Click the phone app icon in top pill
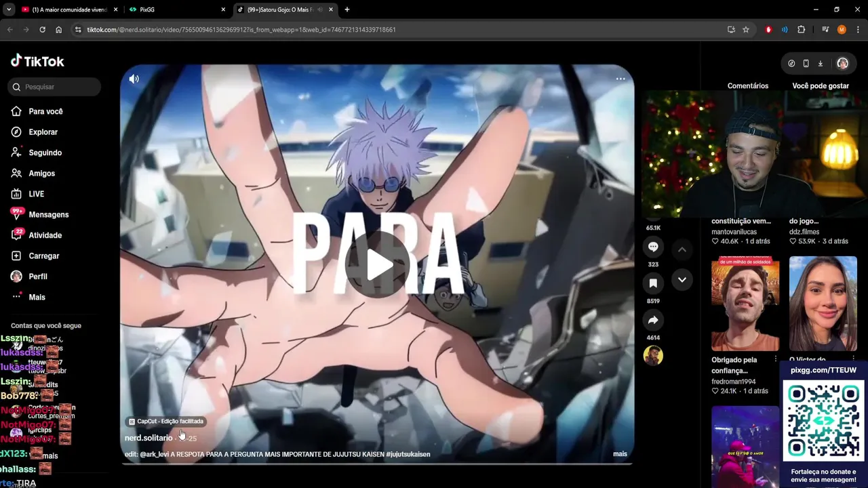 (x=806, y=63)
